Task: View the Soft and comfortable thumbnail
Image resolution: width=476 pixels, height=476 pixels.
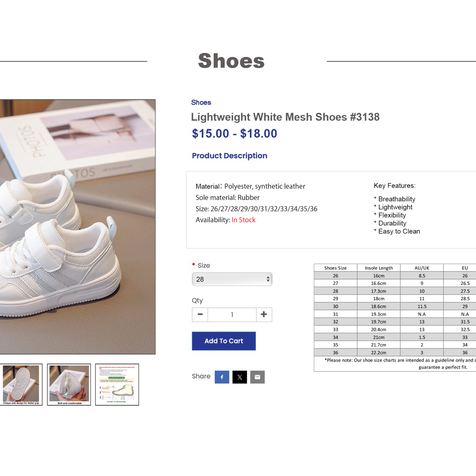Action: [69, 385]
